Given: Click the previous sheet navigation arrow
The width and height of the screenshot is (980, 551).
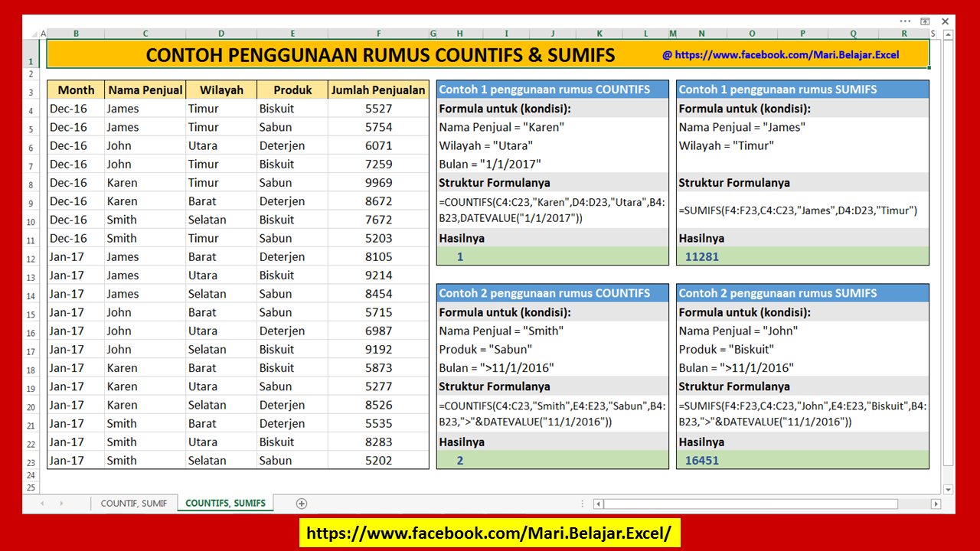Looking at the screenshot, I should click(x=42, y=504).
